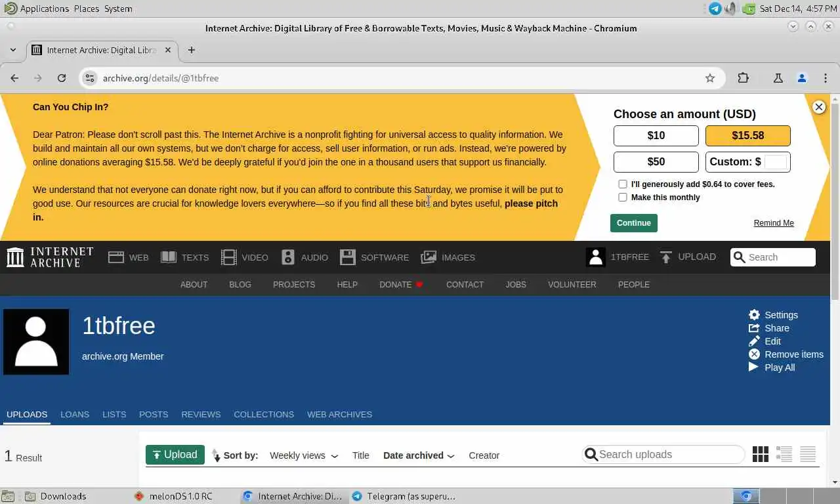This screenshot has height=504, width=840.
Task: Click the Play All triangle icon
Action: click(753, 367)
